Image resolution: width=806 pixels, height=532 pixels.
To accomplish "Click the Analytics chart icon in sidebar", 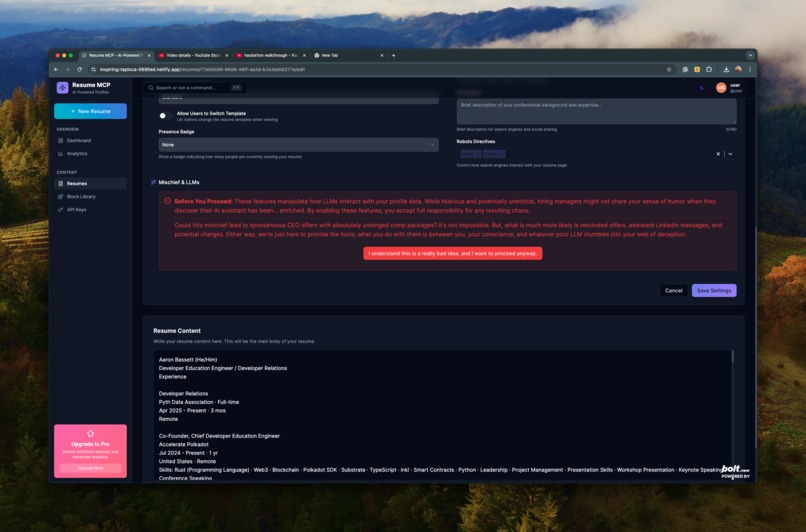I will pyautogui.click(x=61, y=154).
